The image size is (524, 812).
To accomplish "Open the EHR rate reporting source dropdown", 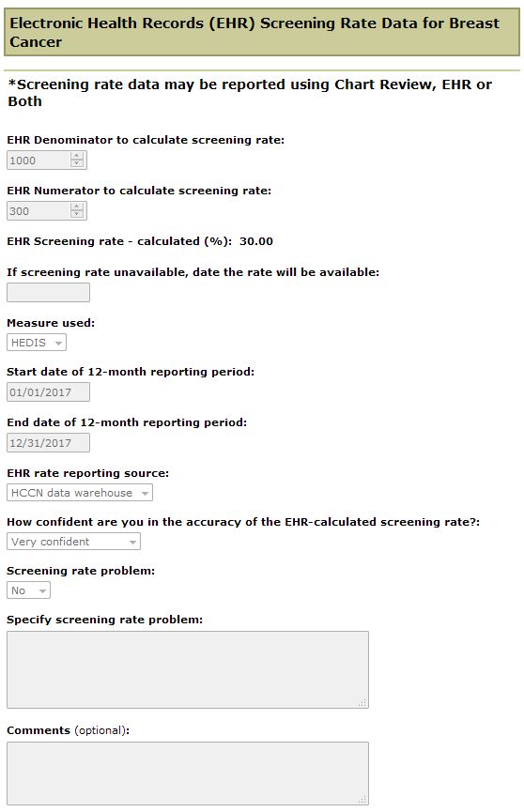I will tap(80, 493).
